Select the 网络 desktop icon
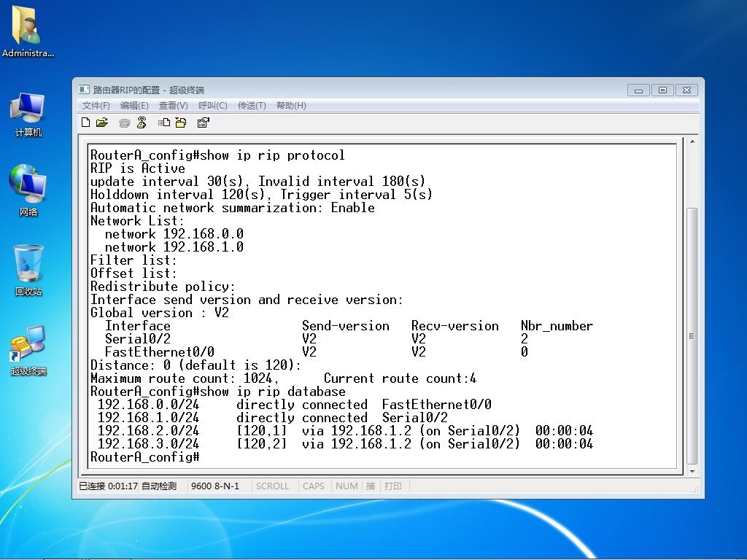The height and width of the screenshot is (560, 747). [x=28, y=190]
